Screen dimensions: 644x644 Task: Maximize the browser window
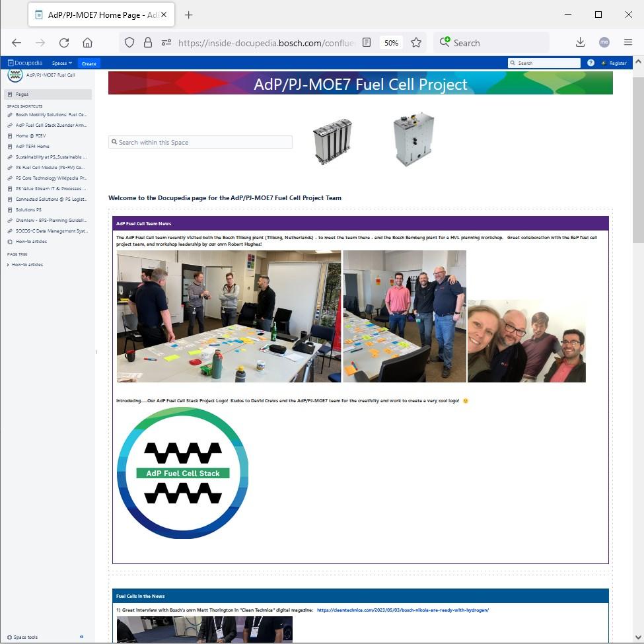pos(598,15)
